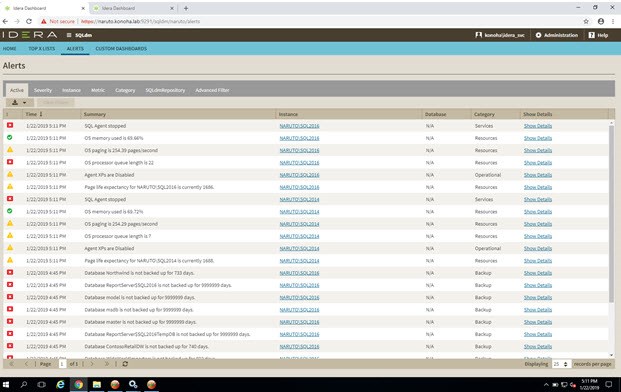Viewport: 621px width, 392px height.
Task: Go to the previous page of alerts
Action: coord(26,363)
